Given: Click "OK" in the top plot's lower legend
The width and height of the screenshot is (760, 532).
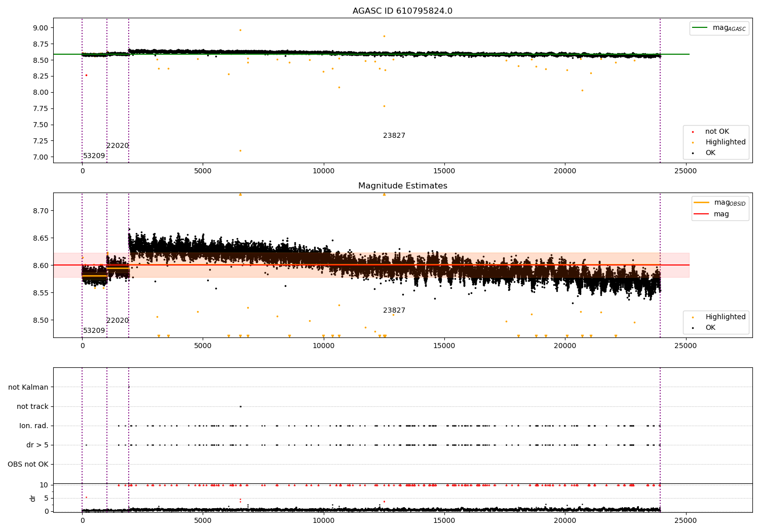Looking at the screenshot, I should click(x=710, y=153).
